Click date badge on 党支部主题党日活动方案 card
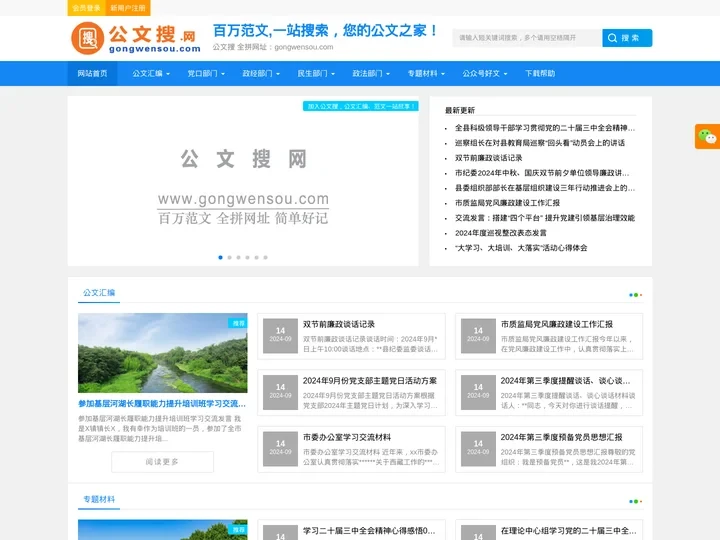This screenshot has width=720, height=540. 281,392
